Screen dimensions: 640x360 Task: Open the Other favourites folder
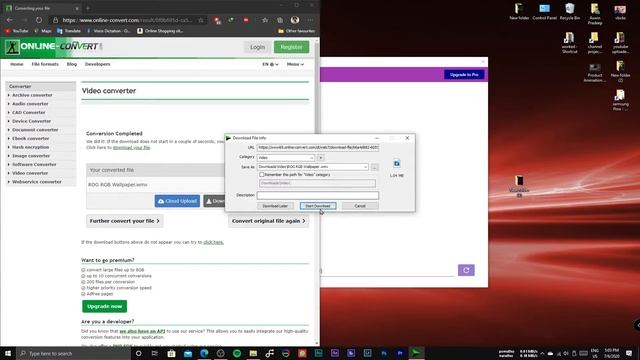tap(296, 31)
